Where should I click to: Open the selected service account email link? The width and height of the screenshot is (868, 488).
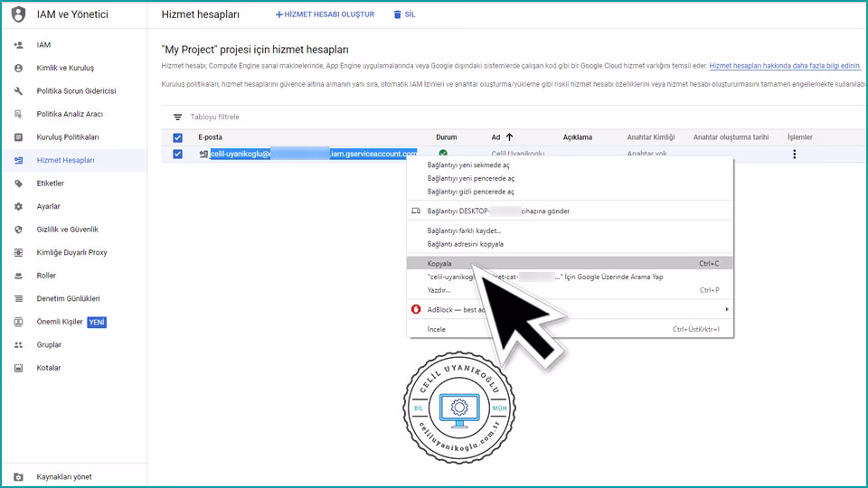click(x=314, y=154)
